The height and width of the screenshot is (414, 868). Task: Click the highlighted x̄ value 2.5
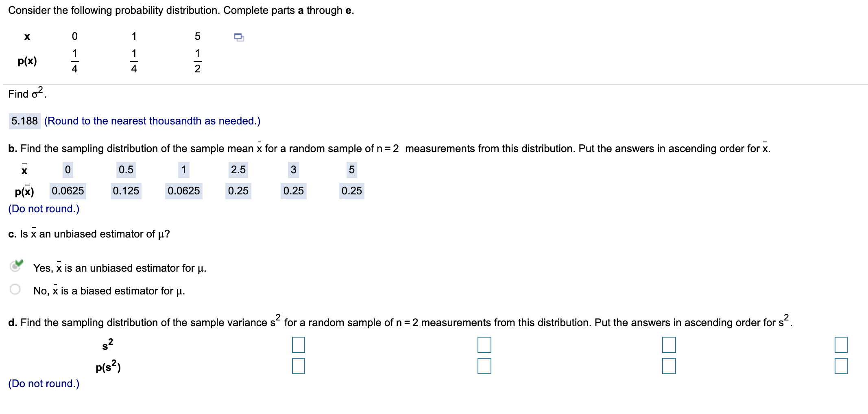coord(238,170)
